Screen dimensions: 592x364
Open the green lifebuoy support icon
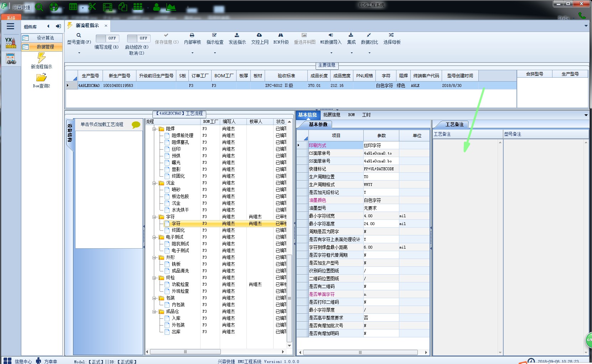click(54, 7)
